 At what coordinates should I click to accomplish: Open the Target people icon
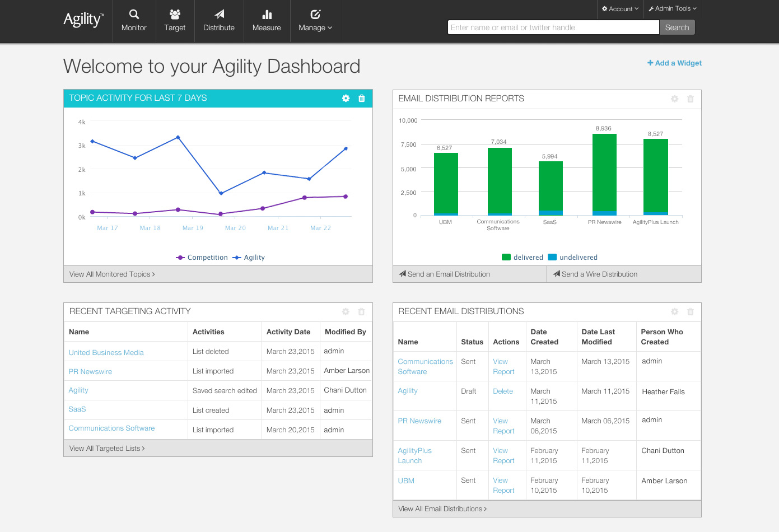[175, 15]
